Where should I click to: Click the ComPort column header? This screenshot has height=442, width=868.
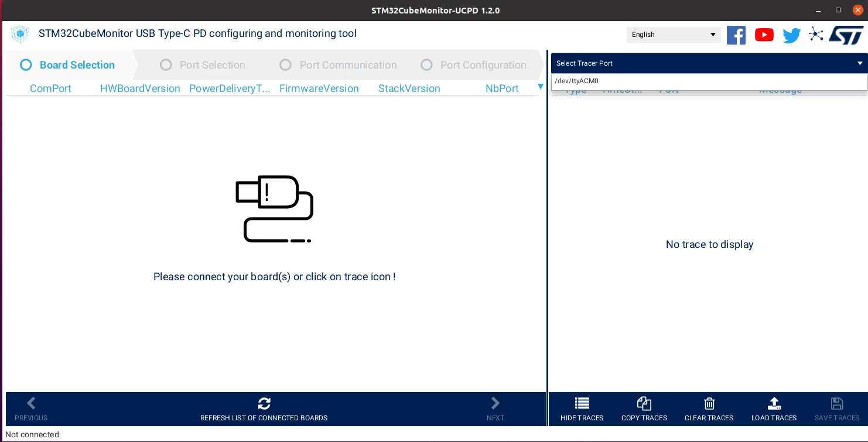[x=50, y=89]
